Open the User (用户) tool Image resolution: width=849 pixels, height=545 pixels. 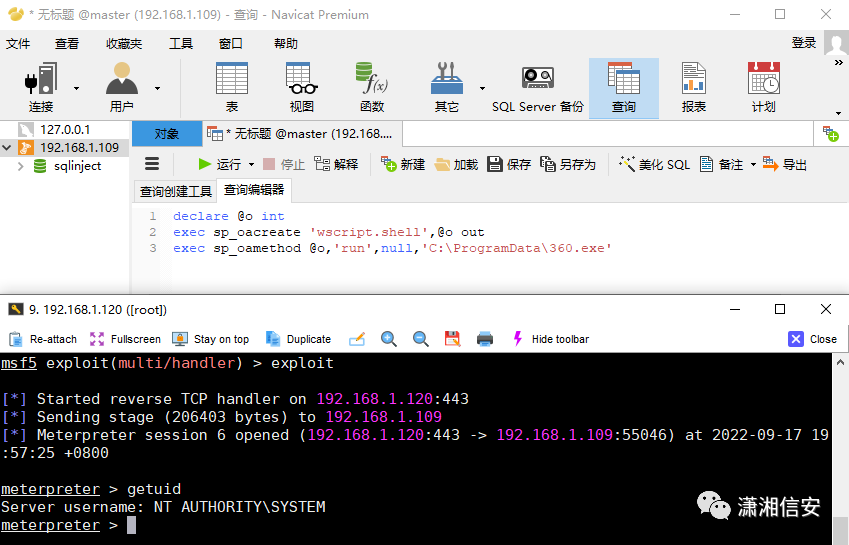click(121, 87)
